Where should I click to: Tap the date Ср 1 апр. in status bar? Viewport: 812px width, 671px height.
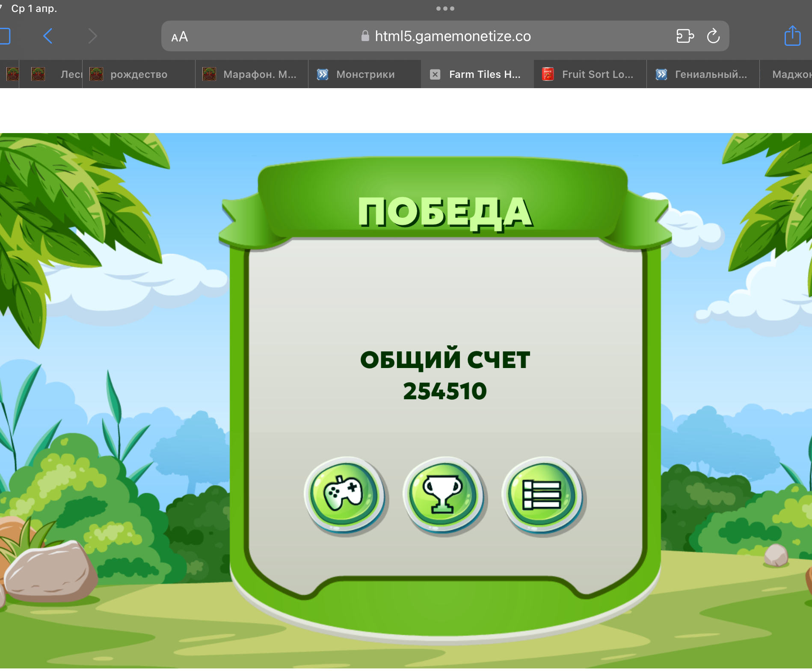34,9
